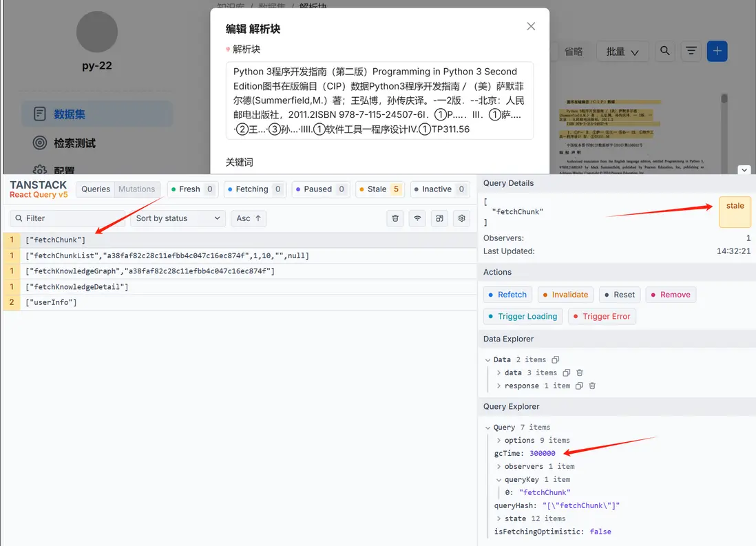The image size is (756, 546).
Task: Toggle the Stale status filter
Action: 381,189
